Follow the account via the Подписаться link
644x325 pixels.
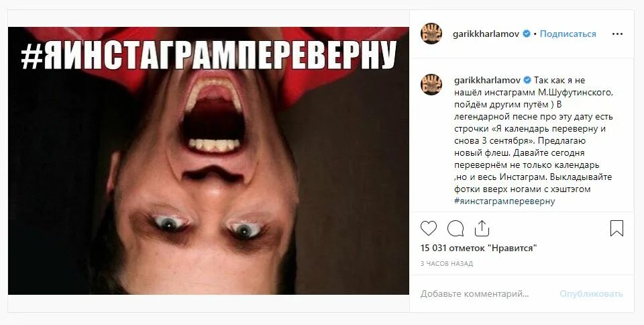pyautogui.click(x=568, y=34)
